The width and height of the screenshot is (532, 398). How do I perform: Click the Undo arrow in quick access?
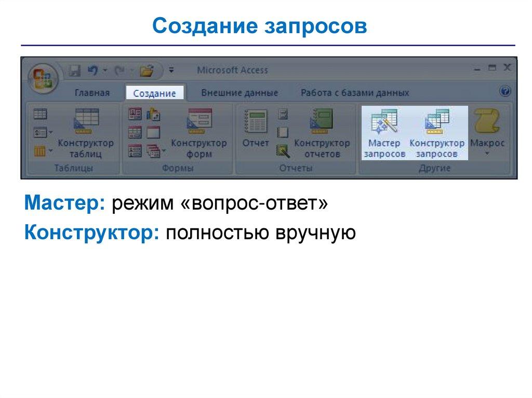click(92, 70)
